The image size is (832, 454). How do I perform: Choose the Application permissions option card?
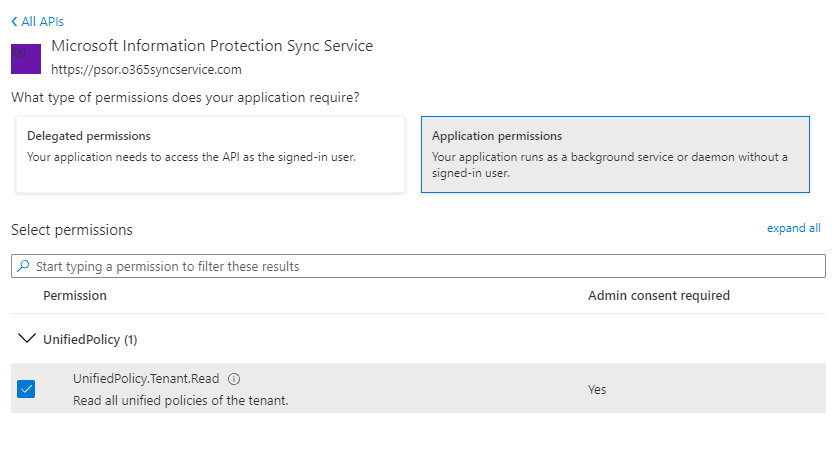click(614, 154)
